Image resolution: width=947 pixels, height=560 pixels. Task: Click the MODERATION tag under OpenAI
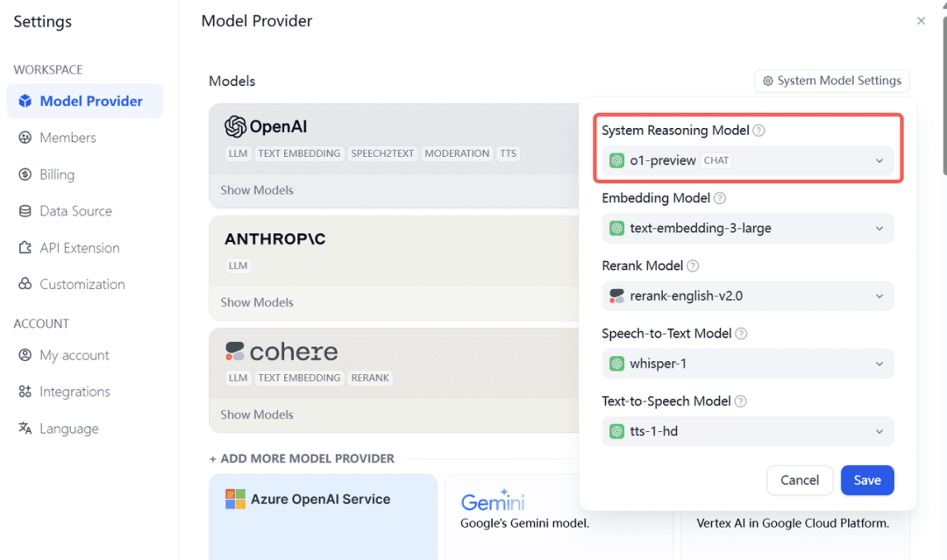coord(457,153)
